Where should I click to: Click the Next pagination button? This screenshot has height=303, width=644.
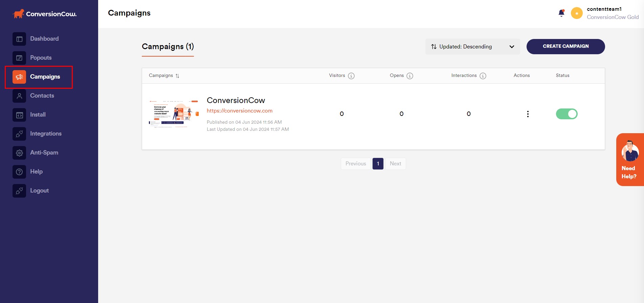(395, 164)
